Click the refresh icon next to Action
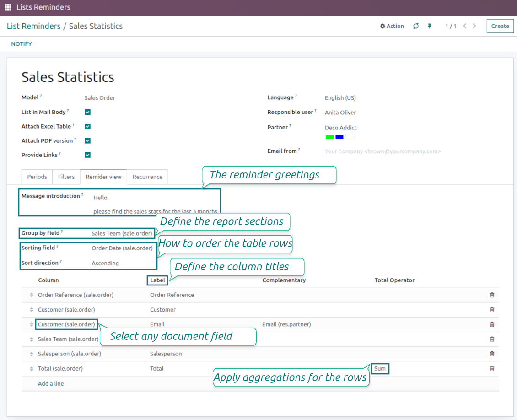This screenshot has height=420, width=517. 416,26
